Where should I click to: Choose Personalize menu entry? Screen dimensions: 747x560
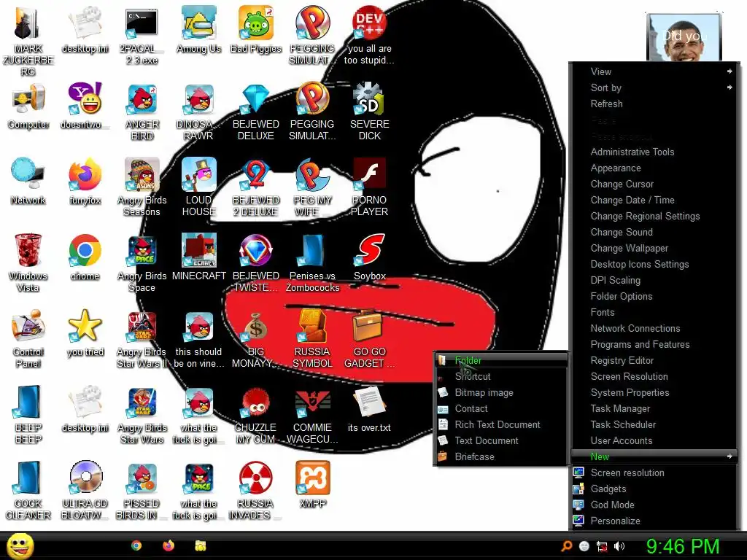pos(654,521)
